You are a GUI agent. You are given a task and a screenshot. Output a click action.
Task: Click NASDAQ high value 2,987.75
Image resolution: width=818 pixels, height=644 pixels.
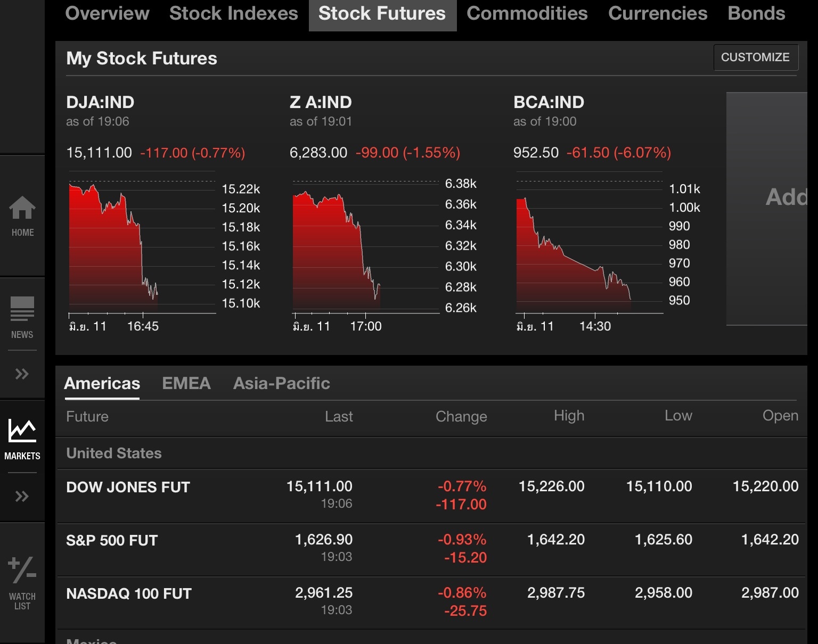click(556, 592)
